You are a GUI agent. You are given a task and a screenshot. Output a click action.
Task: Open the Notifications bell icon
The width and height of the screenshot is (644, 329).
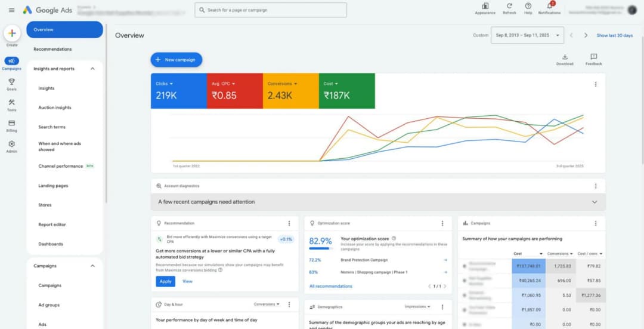coord(549,6)
